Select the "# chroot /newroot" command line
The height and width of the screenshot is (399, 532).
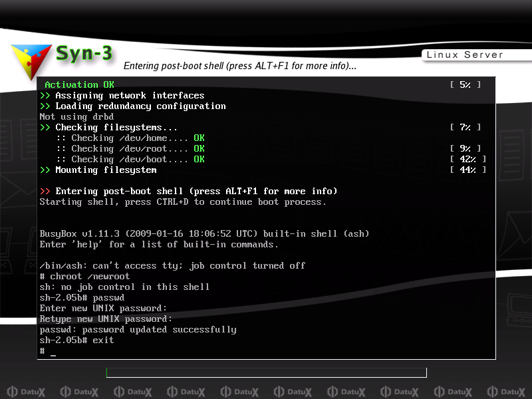84,276
